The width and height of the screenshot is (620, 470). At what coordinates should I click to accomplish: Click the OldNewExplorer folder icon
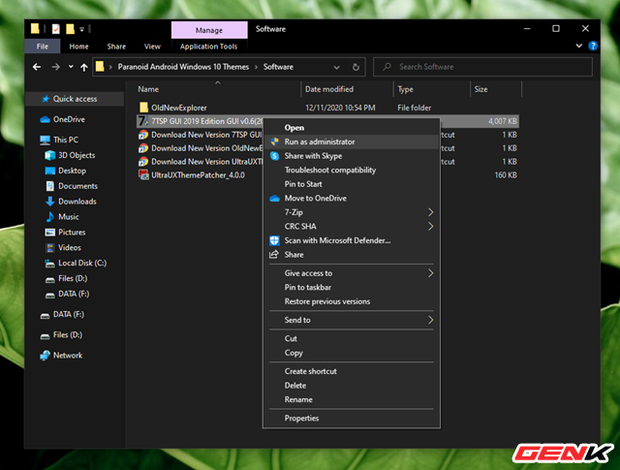point(143,105)
